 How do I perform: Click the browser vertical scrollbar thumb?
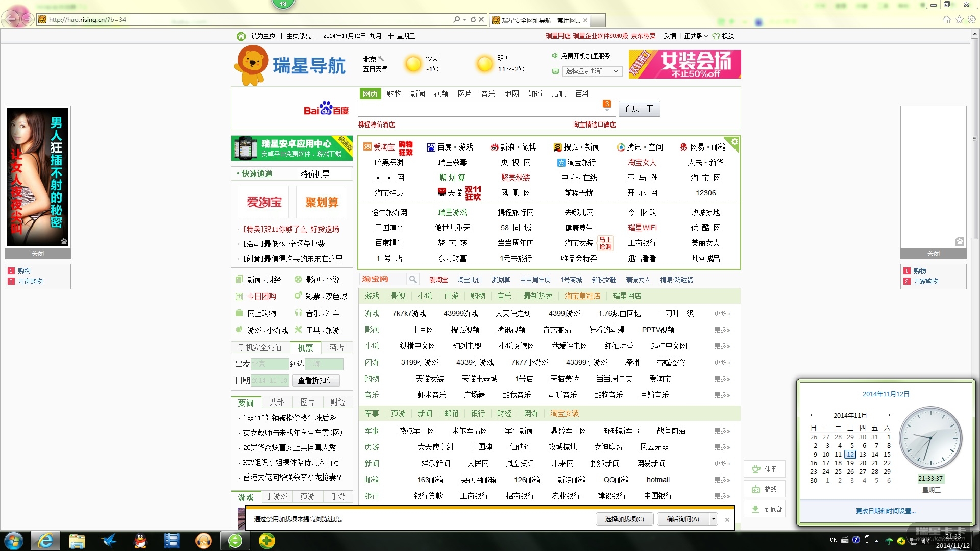974,138
